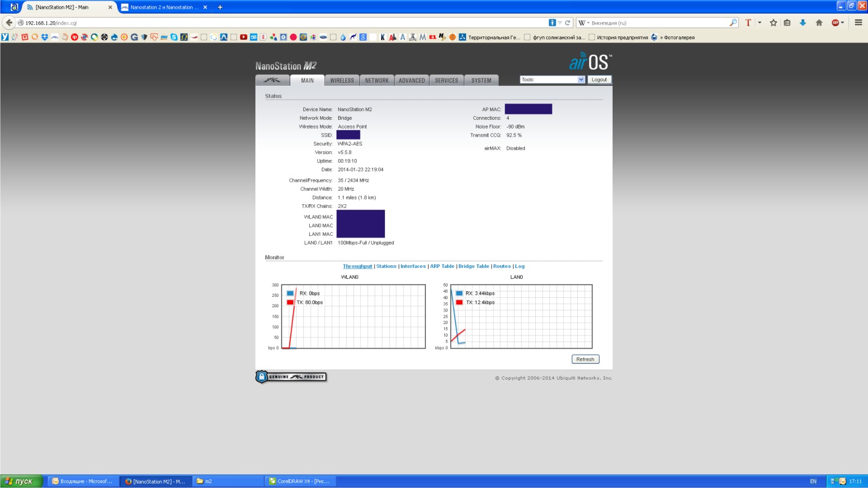Click the browser Back arrow button
Image resolution: width=868 pixels, height=488 pixels.
9,23
